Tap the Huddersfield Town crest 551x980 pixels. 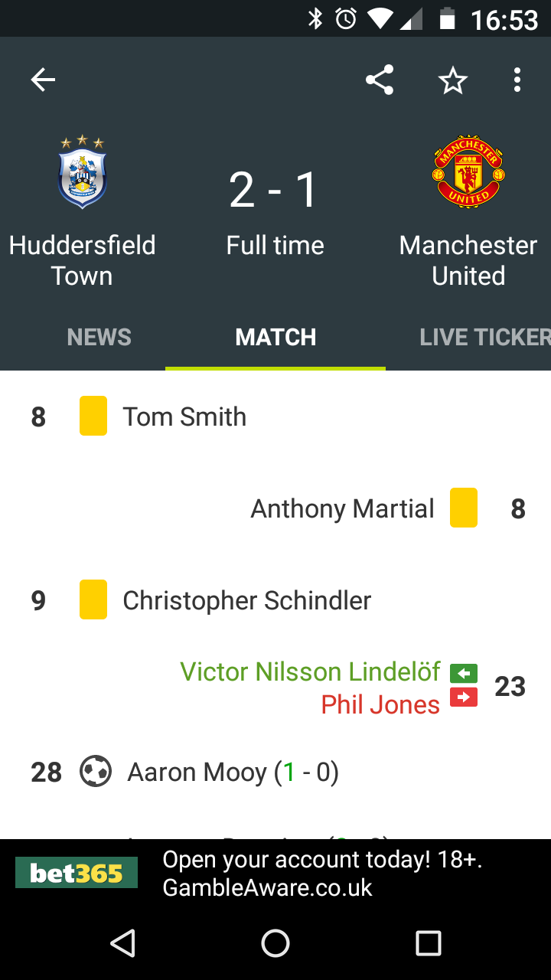pos(82,173)
